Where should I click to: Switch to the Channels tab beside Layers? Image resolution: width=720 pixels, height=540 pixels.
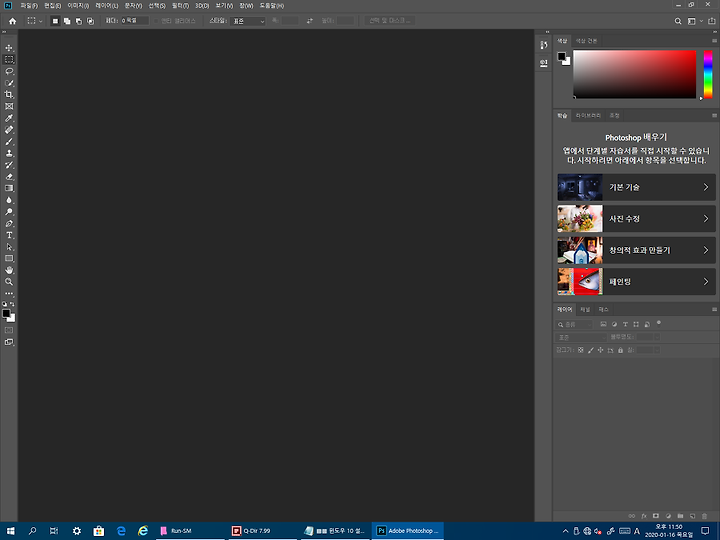coord(585,309)
